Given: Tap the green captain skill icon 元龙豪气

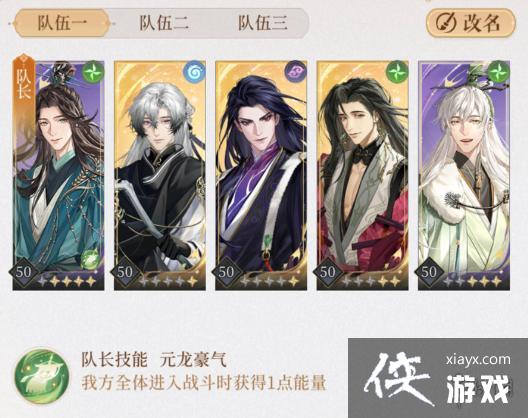Looking at the screenshot, I should [x=42, y=374].
